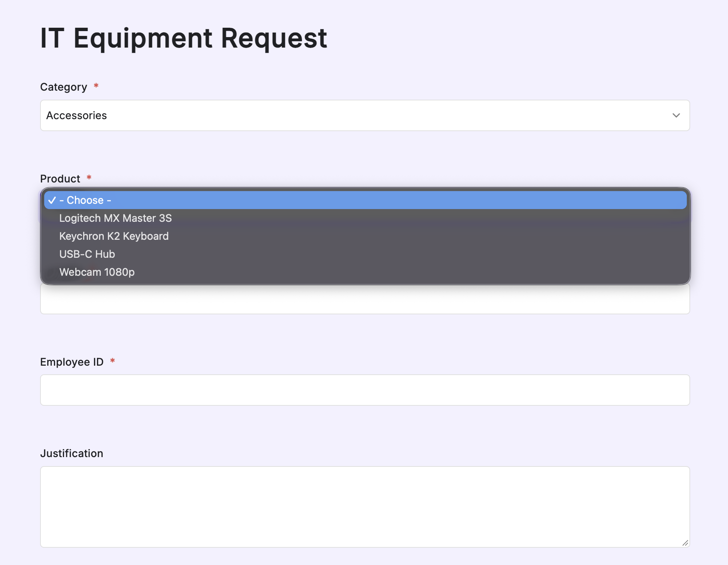Click the Employee ID label
728x565 pixels.
72,362
